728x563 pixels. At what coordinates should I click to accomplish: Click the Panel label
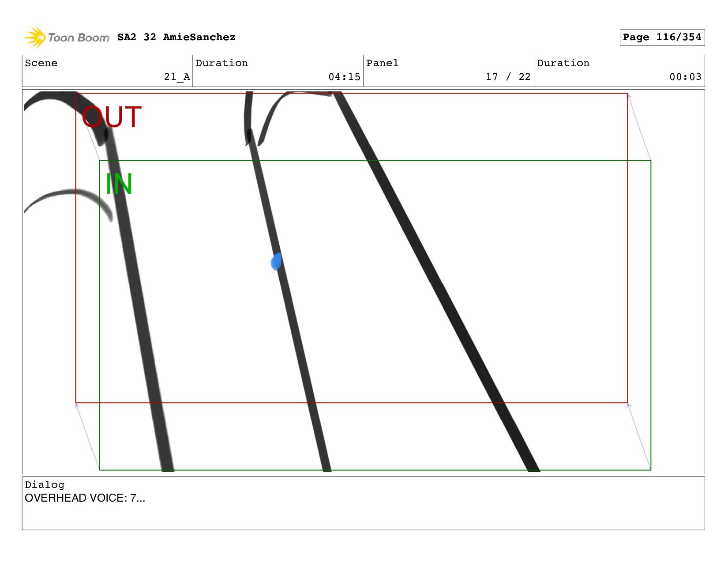[383, 63]
